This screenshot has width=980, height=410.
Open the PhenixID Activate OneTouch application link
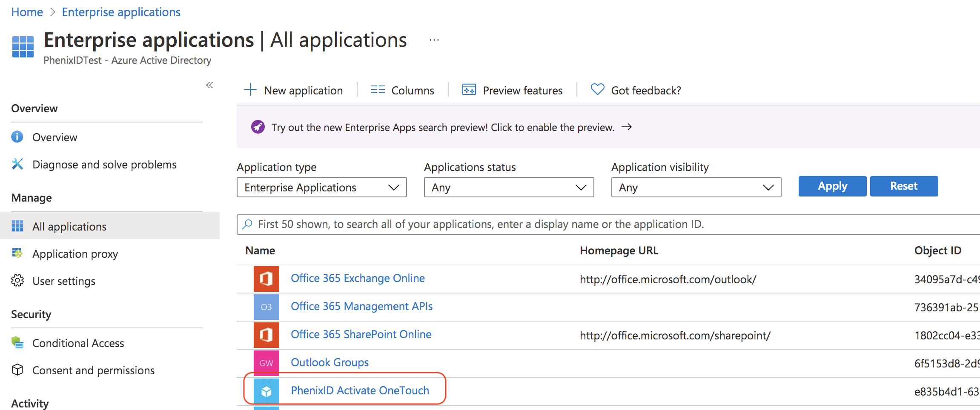coord(360,390)
